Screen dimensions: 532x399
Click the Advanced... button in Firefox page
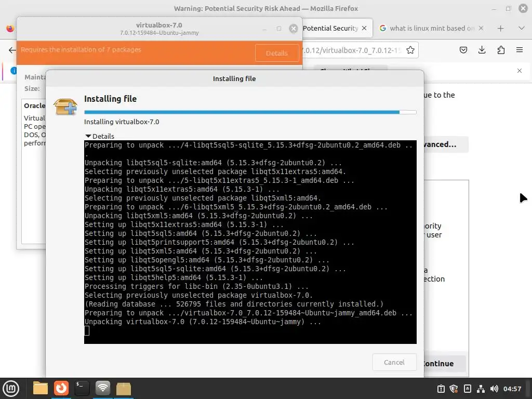pyautogui.click(x=446, y=144)
